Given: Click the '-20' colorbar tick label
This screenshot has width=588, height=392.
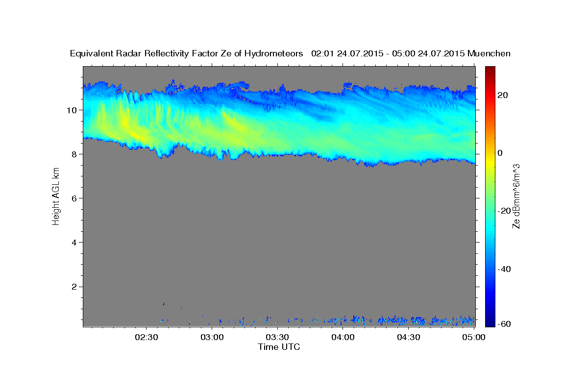Looking at the screenshot, I should coord(504,211).
